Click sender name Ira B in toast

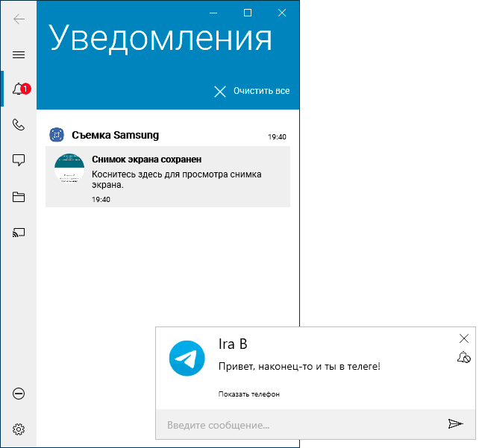[x=233, y=344]
